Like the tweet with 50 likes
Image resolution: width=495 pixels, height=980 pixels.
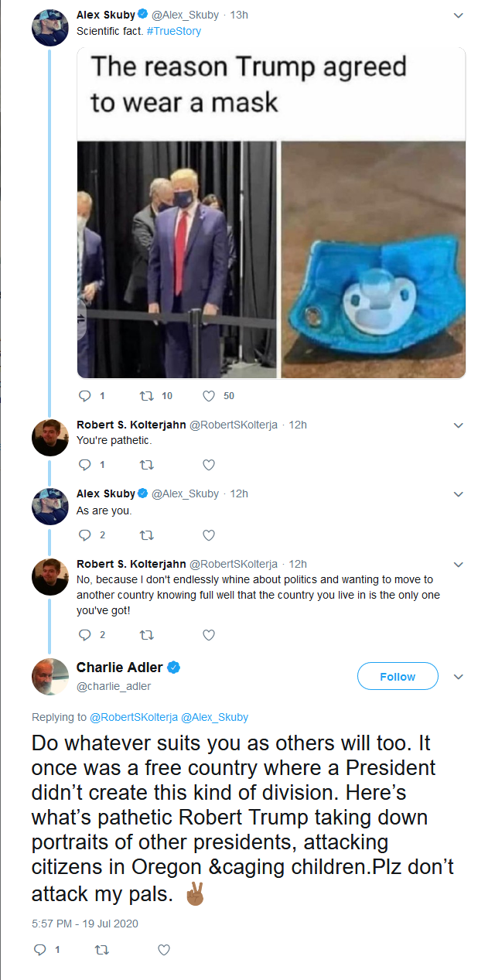[208, 396]
